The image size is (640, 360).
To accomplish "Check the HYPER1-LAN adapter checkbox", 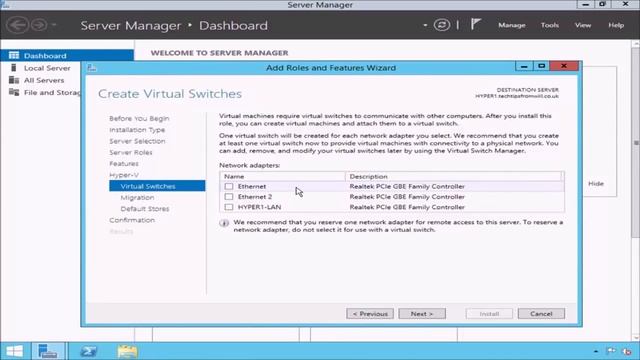I will pos(229,207).
